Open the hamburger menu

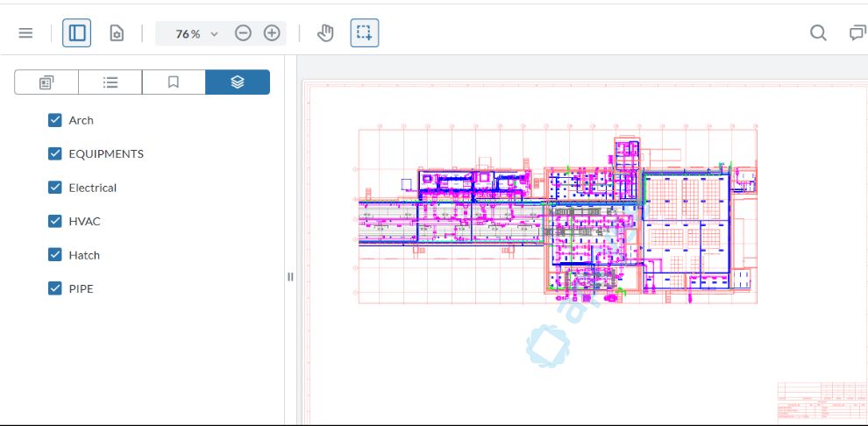(x=25, y=33)
